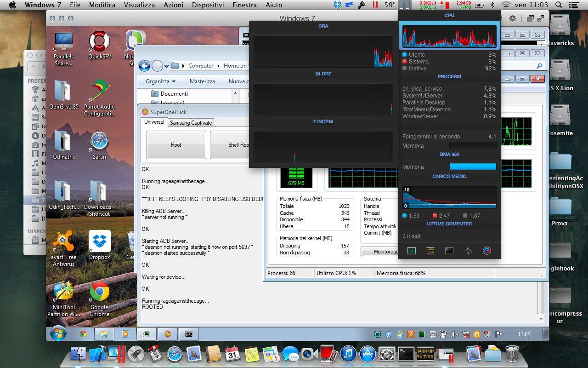Click 'Memoria fisica: 66%' in status bar
Image resolution: width=588 pixels, height=368 pixels.
(x=401, y=273)
